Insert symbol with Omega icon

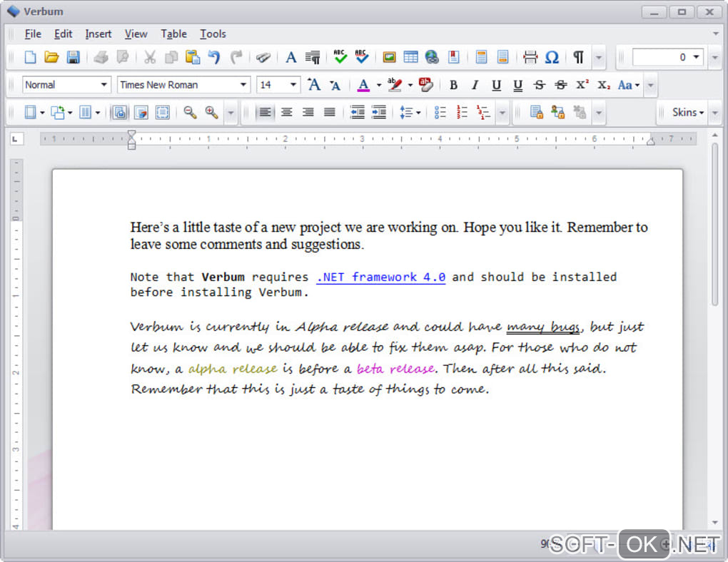(552, 58)
